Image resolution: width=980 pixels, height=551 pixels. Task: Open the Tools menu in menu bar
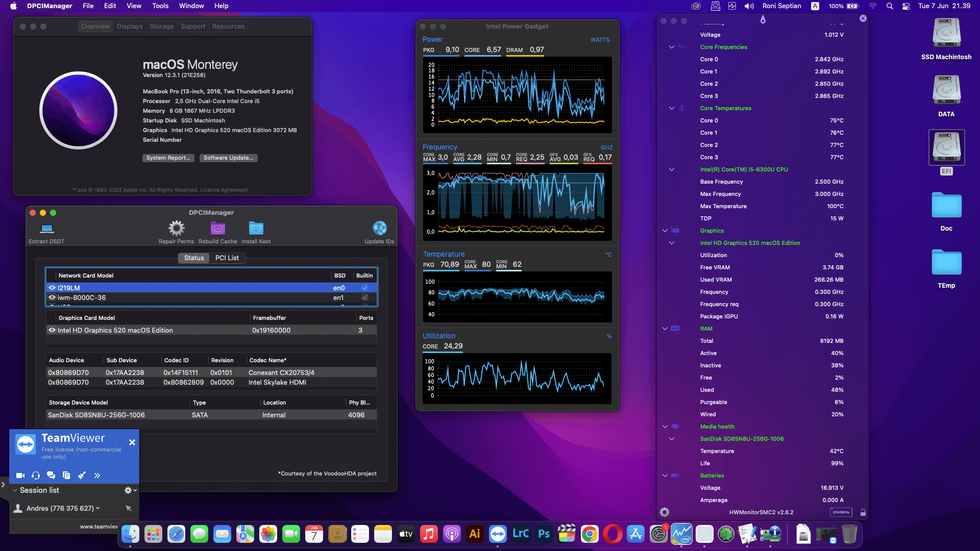pos(160,6)
